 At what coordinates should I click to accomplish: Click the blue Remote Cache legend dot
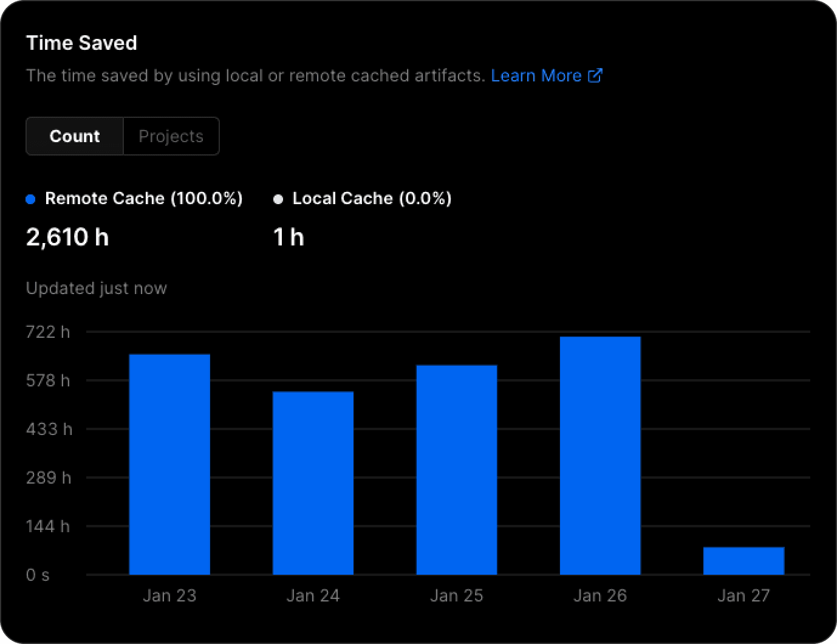[31, 199]
